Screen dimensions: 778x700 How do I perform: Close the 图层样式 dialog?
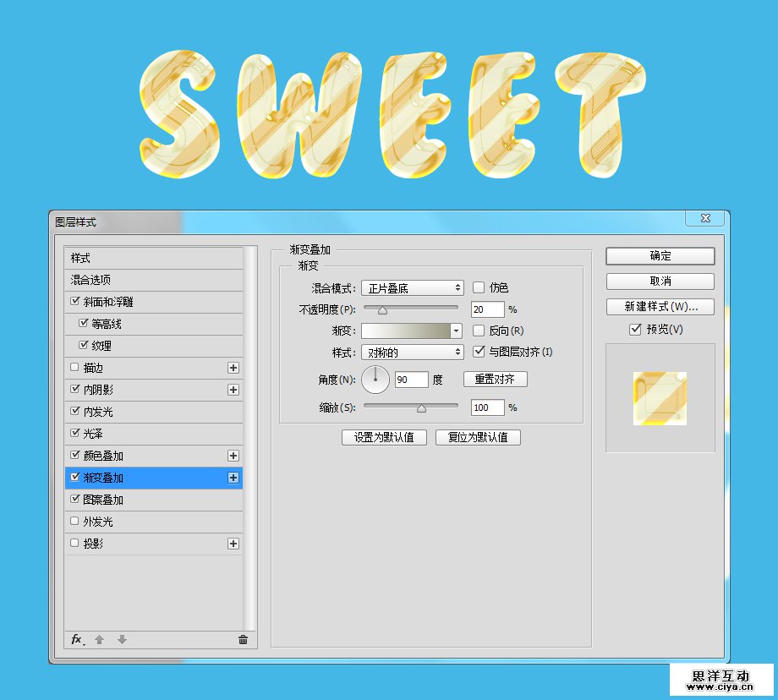pyautogui.click(x=705, y=218)
